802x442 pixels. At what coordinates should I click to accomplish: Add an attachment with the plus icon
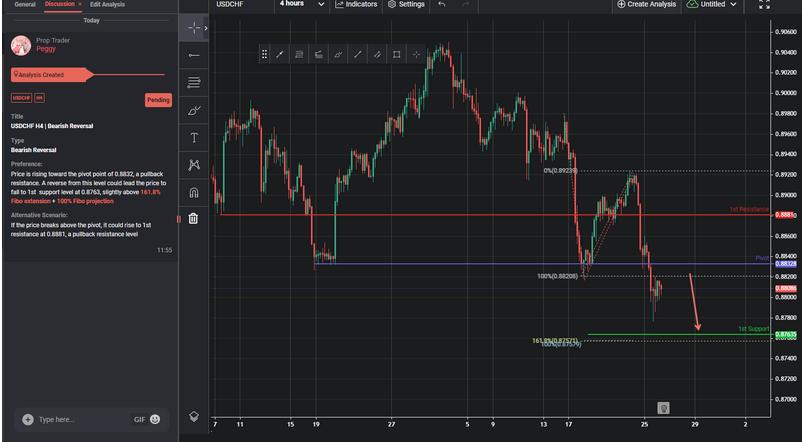click(x=28, y=419)
